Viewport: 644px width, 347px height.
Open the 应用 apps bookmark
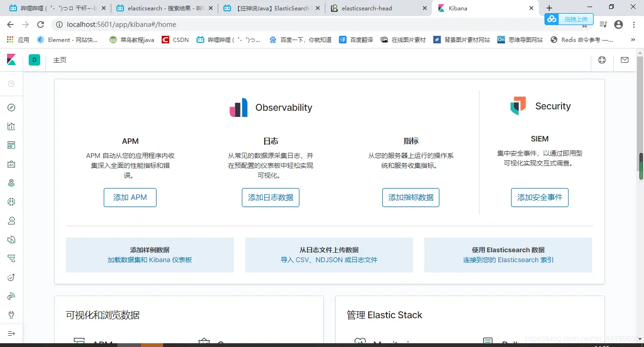(18, 40)
